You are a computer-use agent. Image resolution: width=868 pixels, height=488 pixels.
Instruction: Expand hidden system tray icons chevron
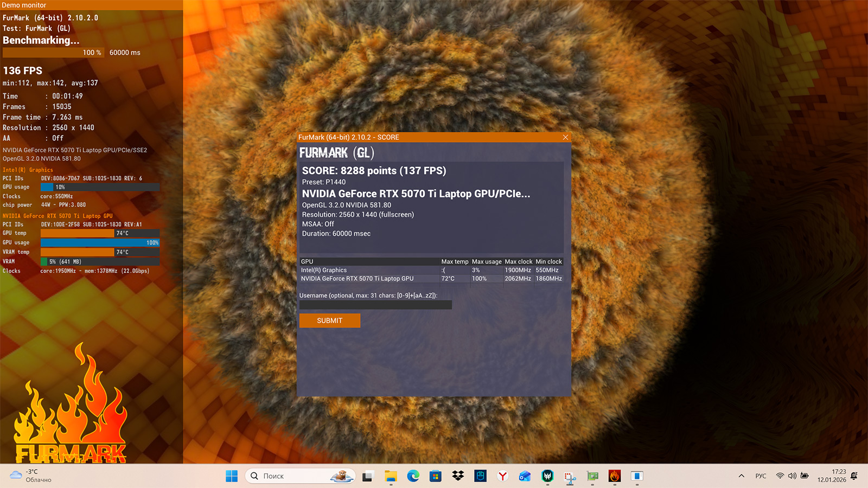[741, 476]
